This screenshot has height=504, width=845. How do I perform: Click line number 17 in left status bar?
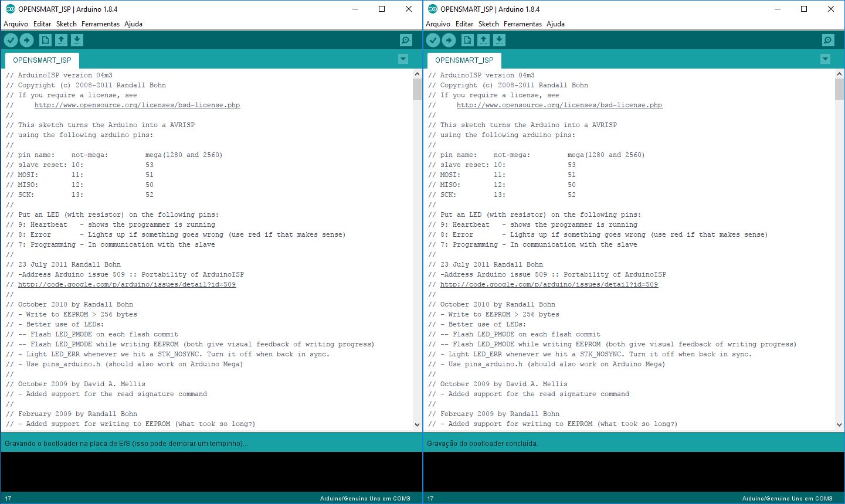pyautogui.click(x=8, y=499)
